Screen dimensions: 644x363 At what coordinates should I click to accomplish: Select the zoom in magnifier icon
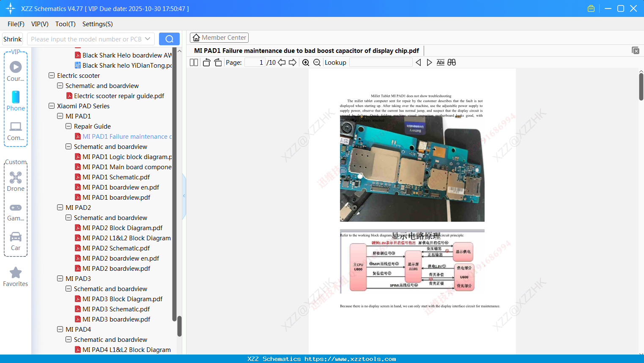point(305,62)
